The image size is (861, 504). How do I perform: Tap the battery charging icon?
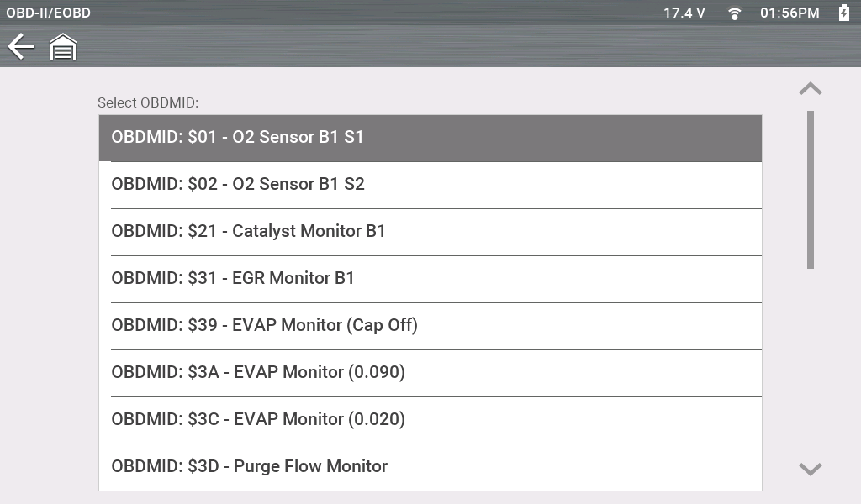[844, 13]
